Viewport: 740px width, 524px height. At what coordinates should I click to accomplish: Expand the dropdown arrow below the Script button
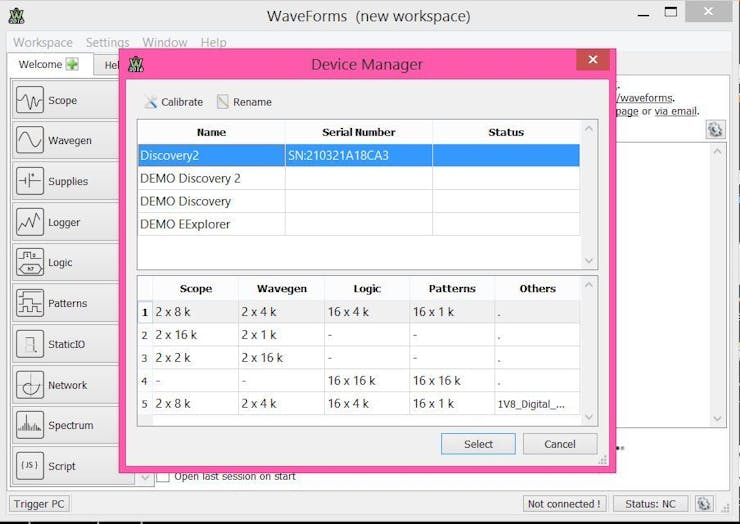pyautogui.click(x=145, y=478)
